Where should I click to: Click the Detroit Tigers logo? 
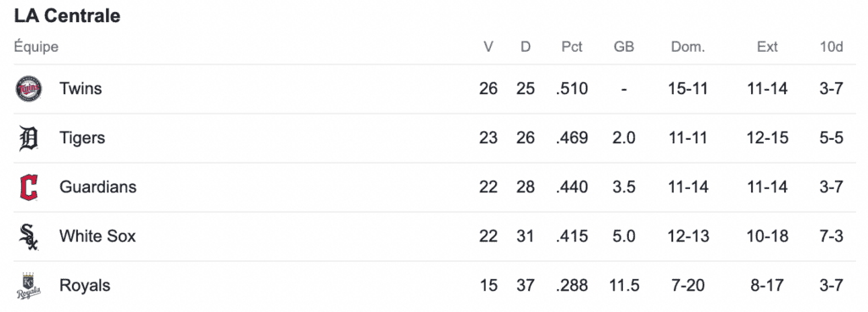click(28, 138)
